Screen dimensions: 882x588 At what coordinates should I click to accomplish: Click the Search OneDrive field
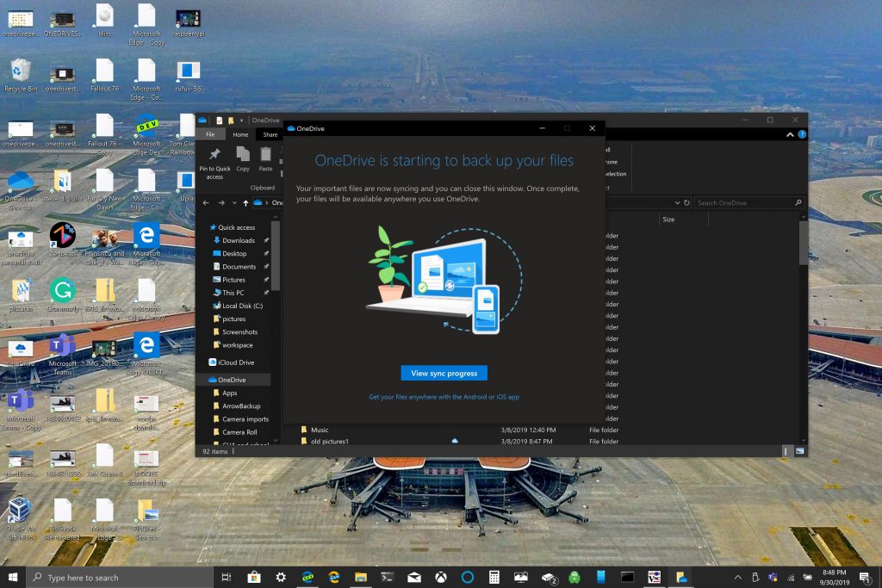748,203
